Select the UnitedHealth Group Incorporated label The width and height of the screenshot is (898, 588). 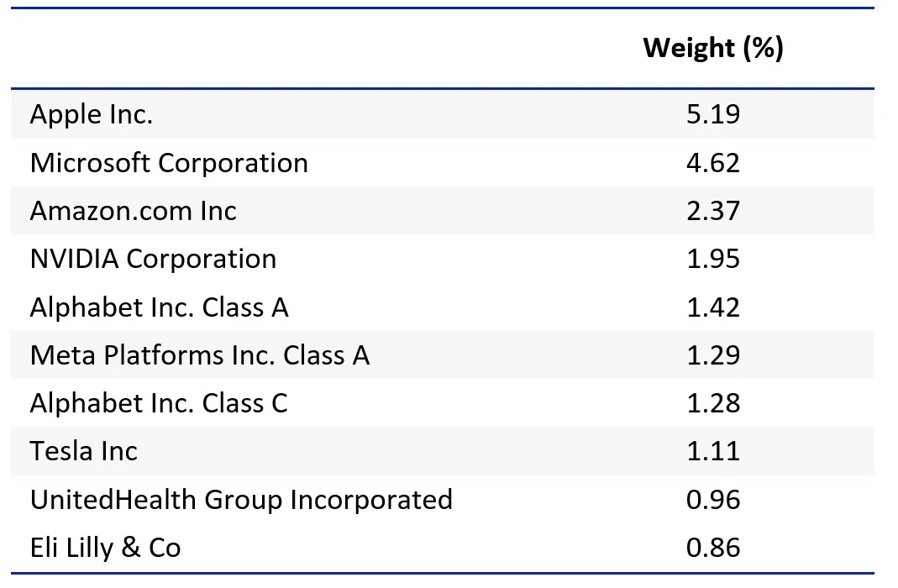241,501
